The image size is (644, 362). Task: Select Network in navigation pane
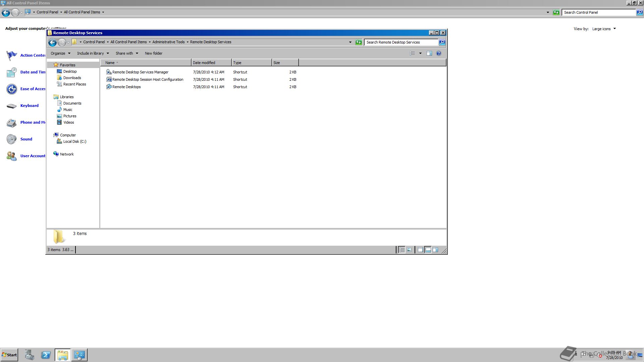[67, 154]
